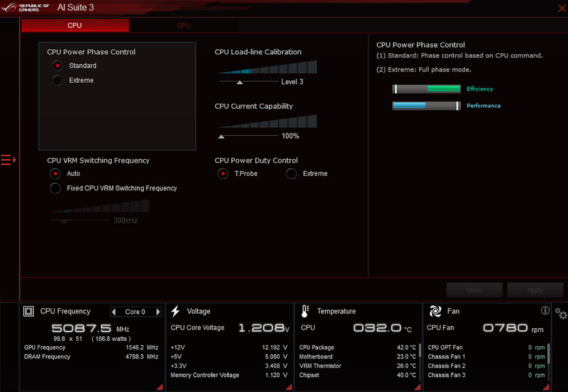Select next core with right arrow
The image size is (568, 392).
tap(158, 312)
